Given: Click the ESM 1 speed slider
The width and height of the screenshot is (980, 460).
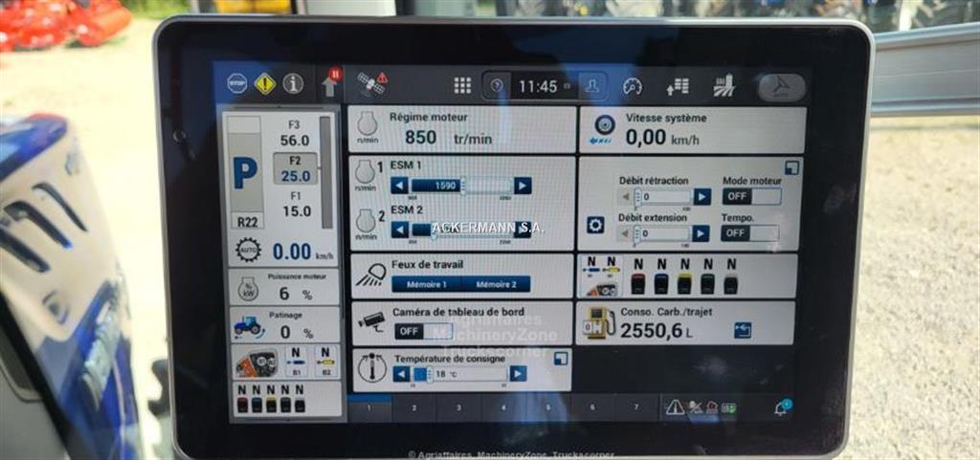Looking at the screenshot, I should pos(461,186).
